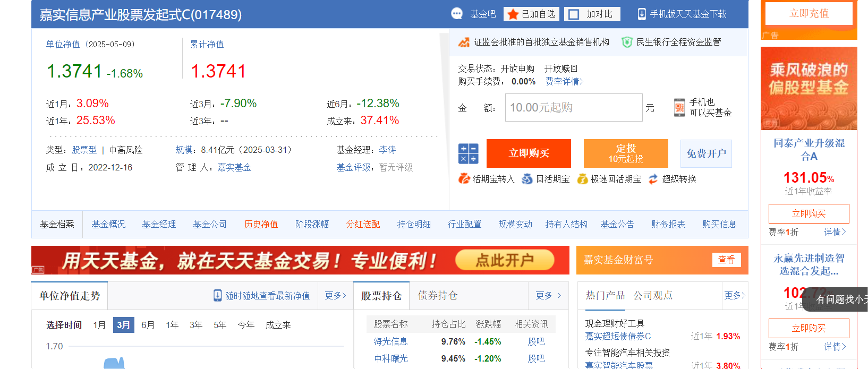Switch to the 基金概况 tab

[108, 224]
